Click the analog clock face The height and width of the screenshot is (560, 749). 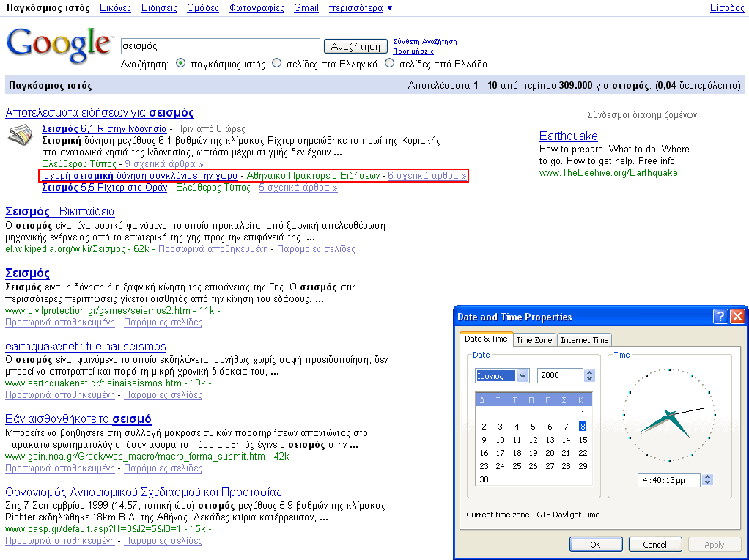(x=669, y=415)
